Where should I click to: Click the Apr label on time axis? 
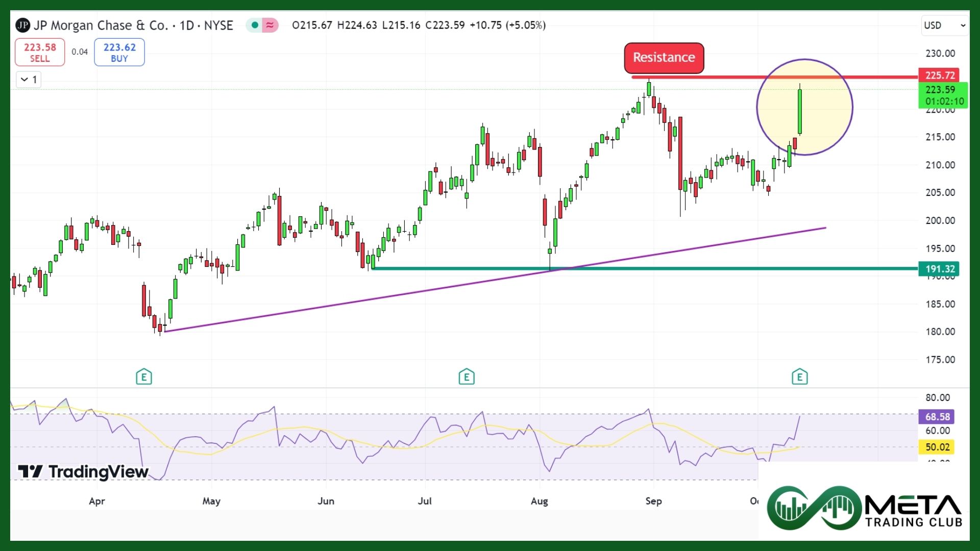point(97,501)
